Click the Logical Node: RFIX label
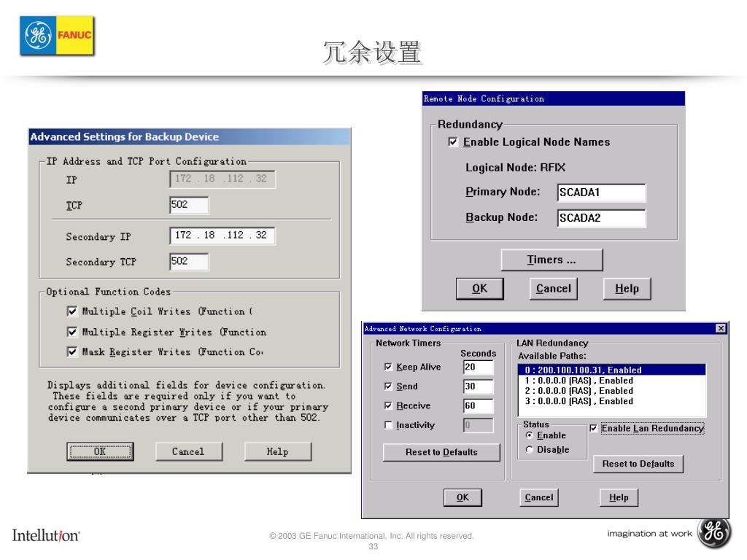The image size is (747, 560). point(516,168)
